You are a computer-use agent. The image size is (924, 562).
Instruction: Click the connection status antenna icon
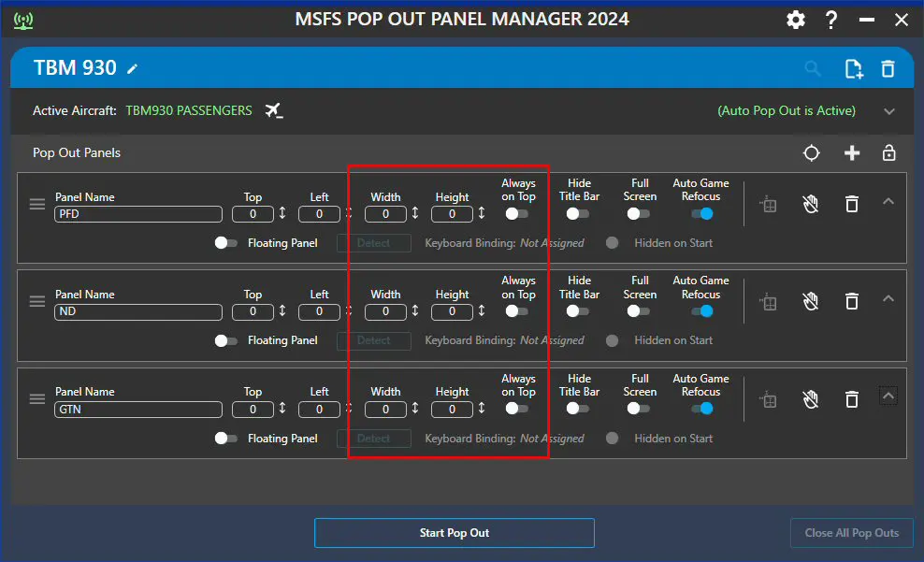coord(23,21)
